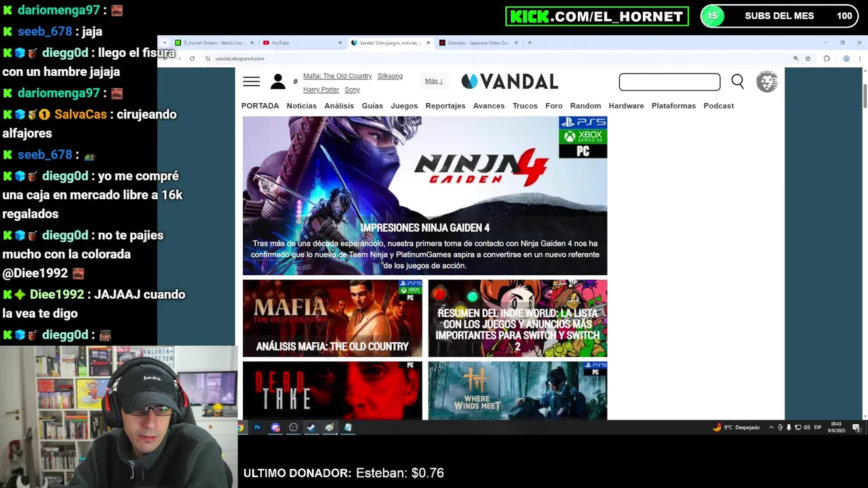868x488 pixels.
Task: Open the Ninja Gaiden 4 impressions banner
Action: pos(425,196)
